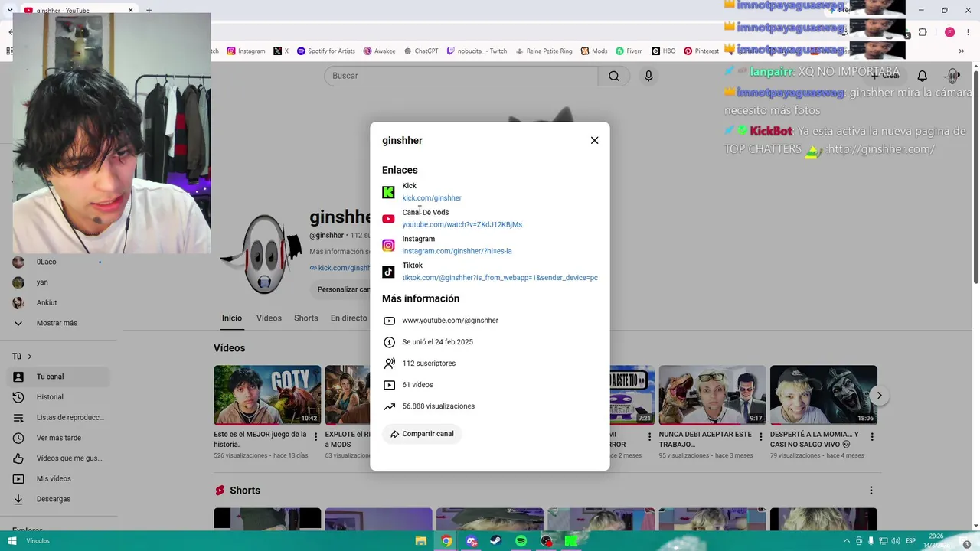Open the instagram.com/ginshher link

coord(457,251)
